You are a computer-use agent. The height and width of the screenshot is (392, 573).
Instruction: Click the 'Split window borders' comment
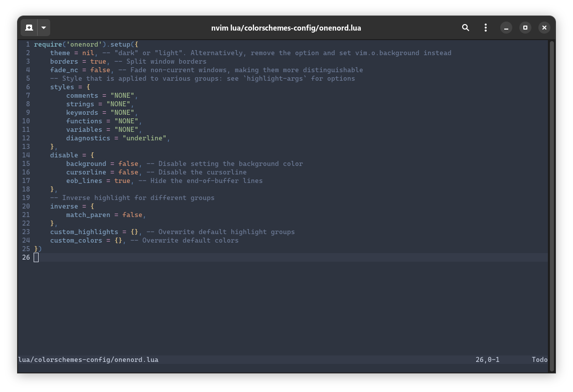[x=161, y=62]
